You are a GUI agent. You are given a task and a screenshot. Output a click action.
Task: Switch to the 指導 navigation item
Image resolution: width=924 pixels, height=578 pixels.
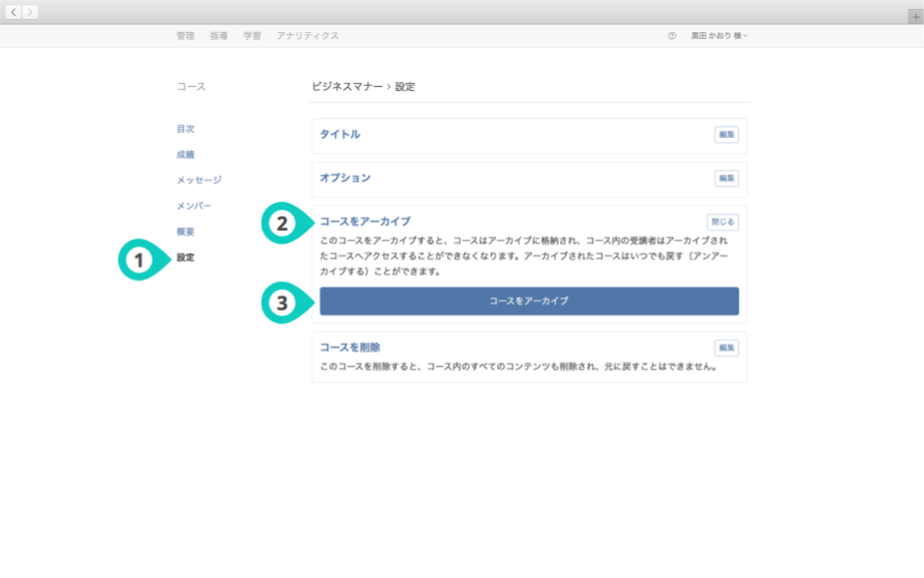point(219,36)
